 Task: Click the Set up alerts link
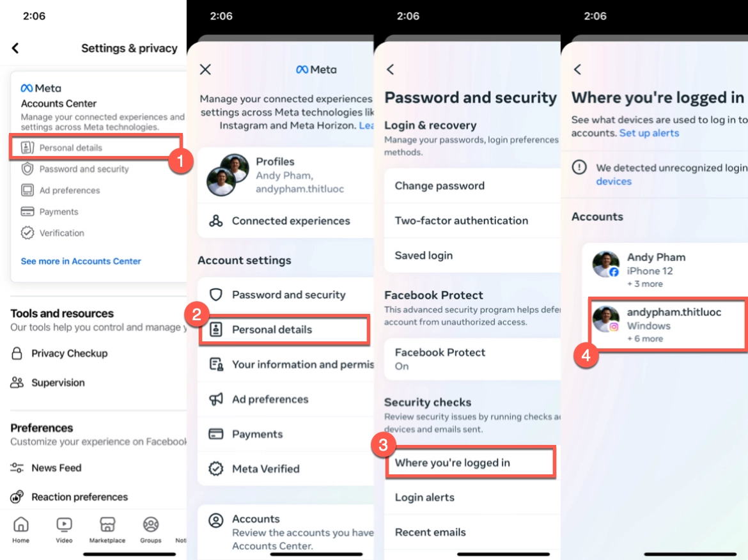click(x=649, y=133)
